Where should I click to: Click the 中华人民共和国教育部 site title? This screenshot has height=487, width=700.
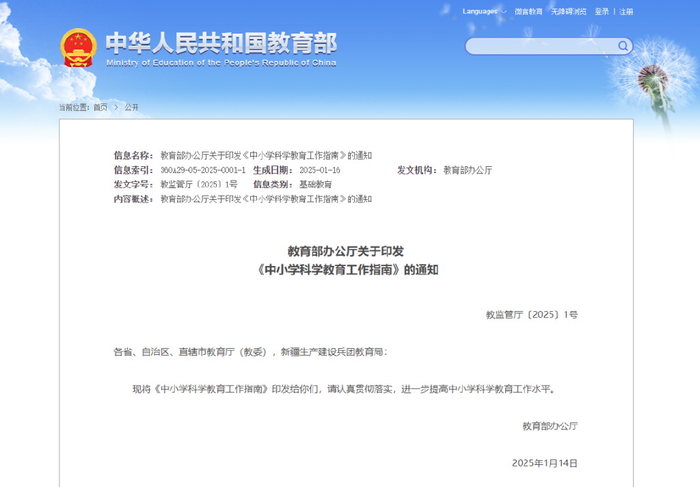coord(221,43)
